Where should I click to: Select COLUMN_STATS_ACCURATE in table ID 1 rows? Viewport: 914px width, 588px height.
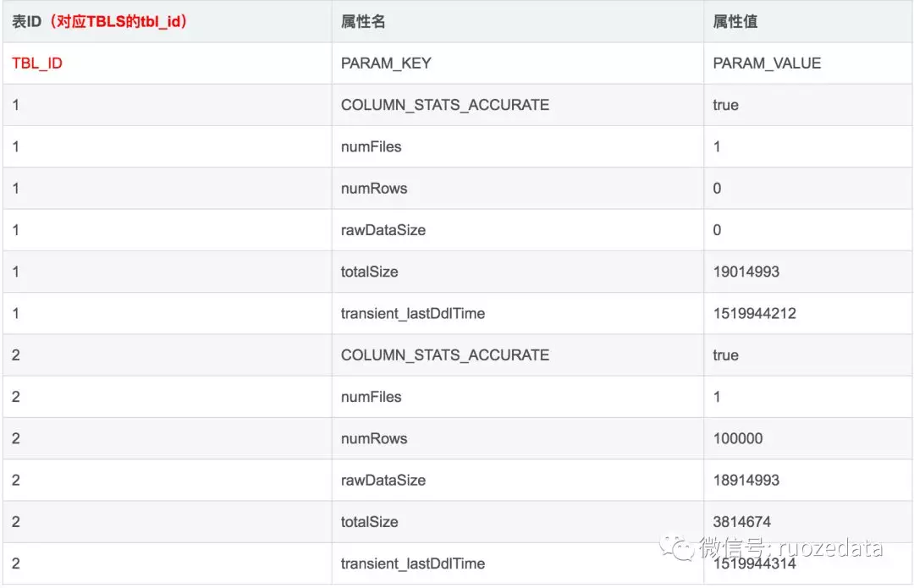point(445,105)
